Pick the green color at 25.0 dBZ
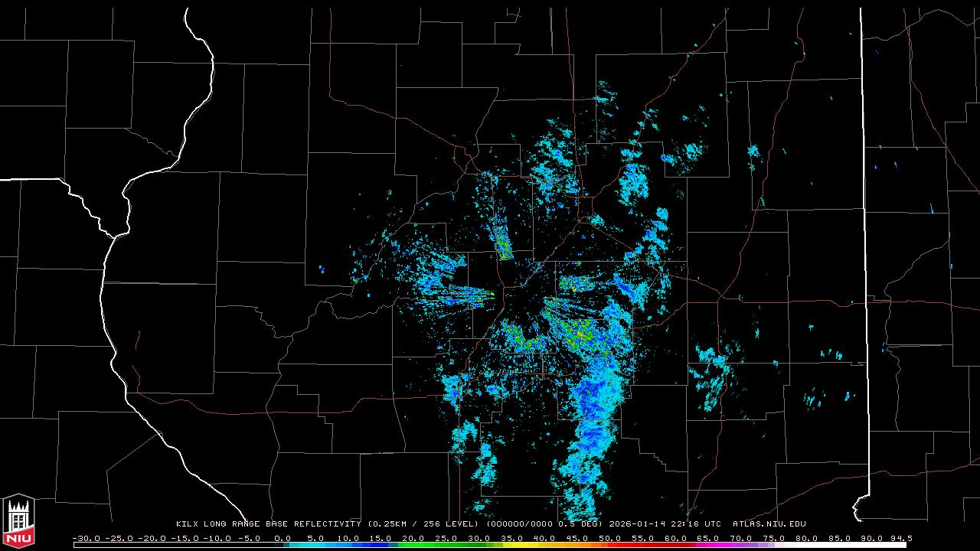This screenshot has height=551, width=980. coord(446,545)
